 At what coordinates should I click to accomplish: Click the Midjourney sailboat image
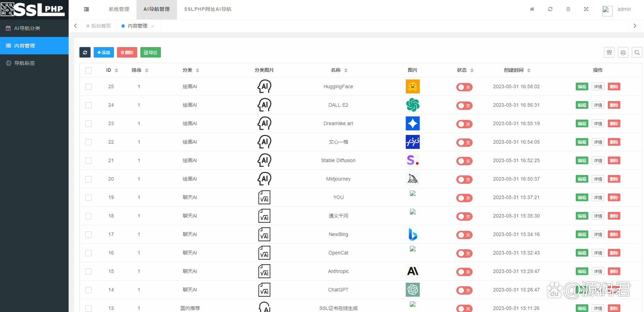pyautogui.click(x=413, y=179)
